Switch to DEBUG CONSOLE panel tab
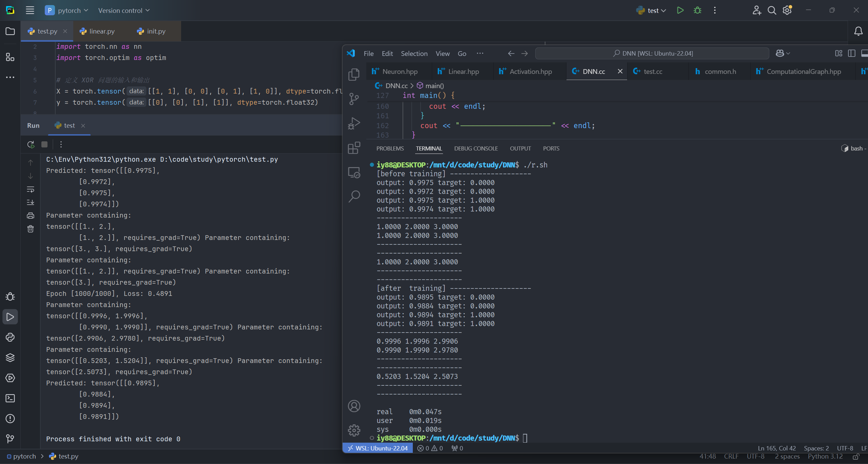The height and width of the screenshot is (464, 868). click(x=476, y=148)
